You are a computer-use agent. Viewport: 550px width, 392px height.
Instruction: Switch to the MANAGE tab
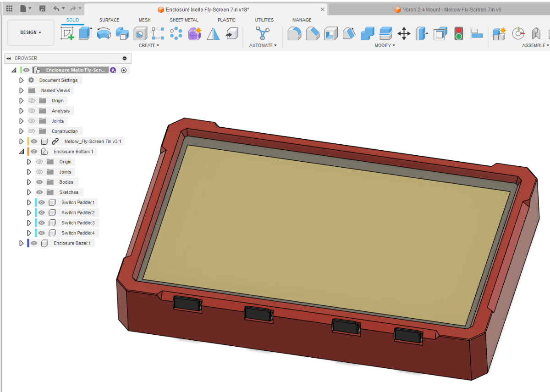(x=302, y=20)
